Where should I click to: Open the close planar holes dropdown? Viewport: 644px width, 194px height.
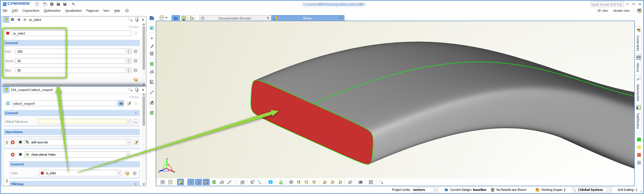[128, 155]
